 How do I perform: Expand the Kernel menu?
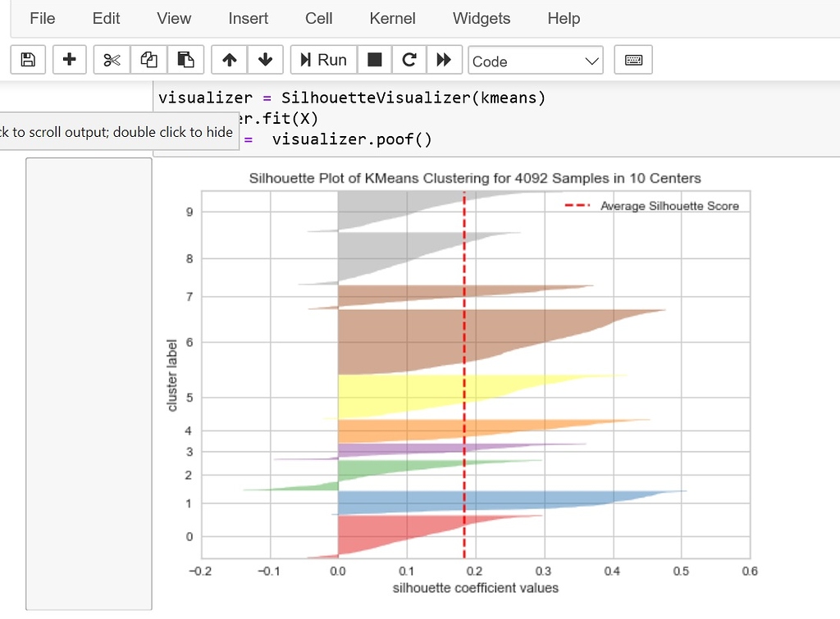point(392,18)
